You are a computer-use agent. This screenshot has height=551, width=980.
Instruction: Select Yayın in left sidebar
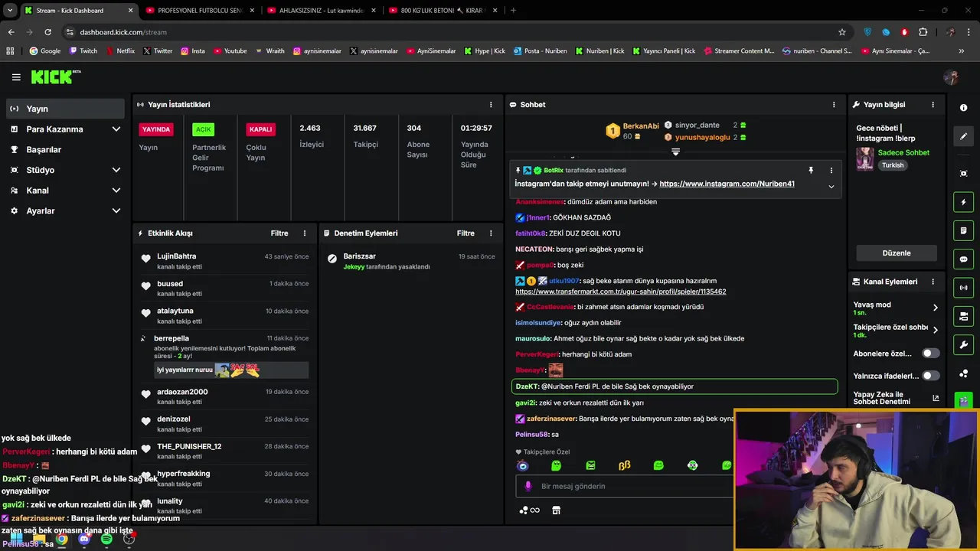pyautogui.click(x=65, y=109)
